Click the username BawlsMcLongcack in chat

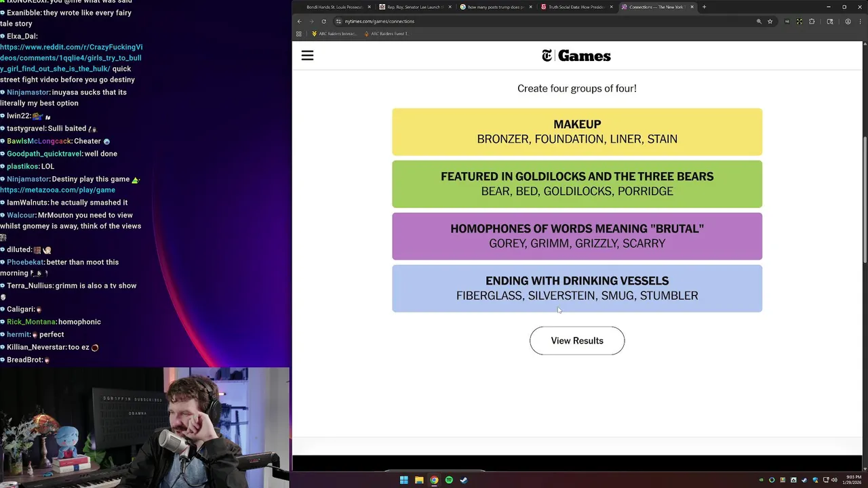pyautogui.click(x=39, y=141)
